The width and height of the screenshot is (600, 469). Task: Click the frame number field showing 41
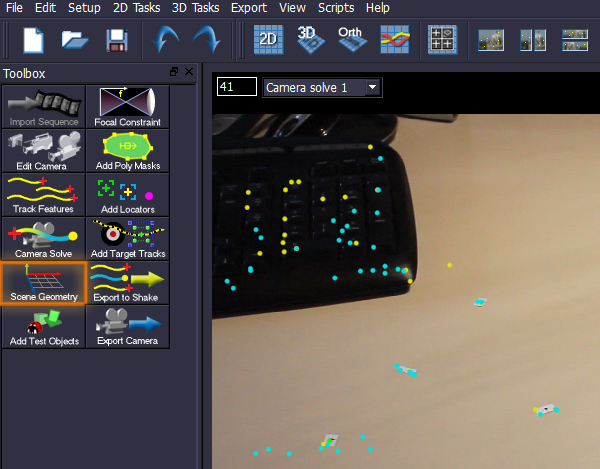236,87
